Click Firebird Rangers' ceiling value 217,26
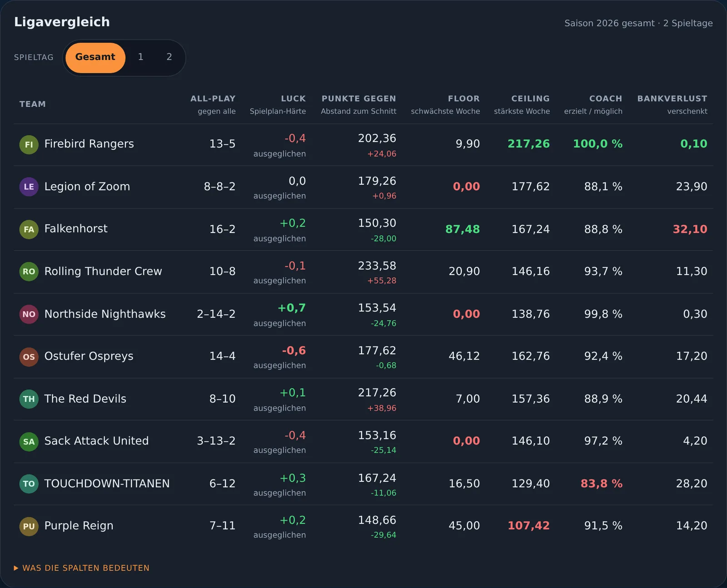The height and width of the screenshot is (588, 727). click(x=528, y=144)
